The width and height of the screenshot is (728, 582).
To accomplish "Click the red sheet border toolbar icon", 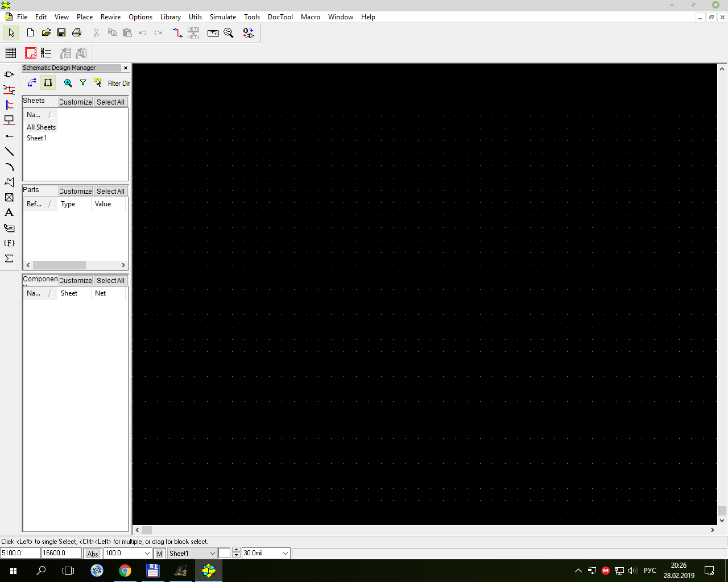I will [x=31, y=53].
